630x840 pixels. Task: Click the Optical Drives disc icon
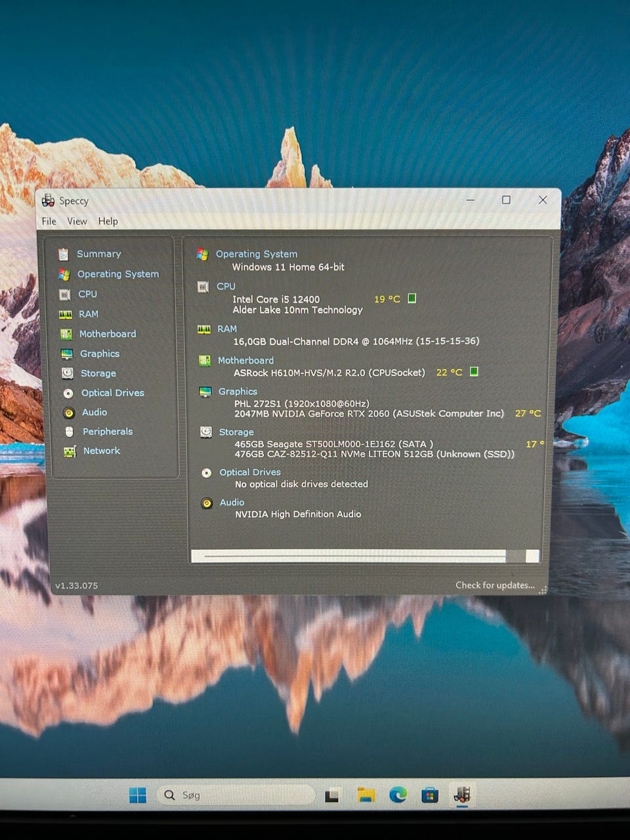pyautogui.click(x=68, y=393)
